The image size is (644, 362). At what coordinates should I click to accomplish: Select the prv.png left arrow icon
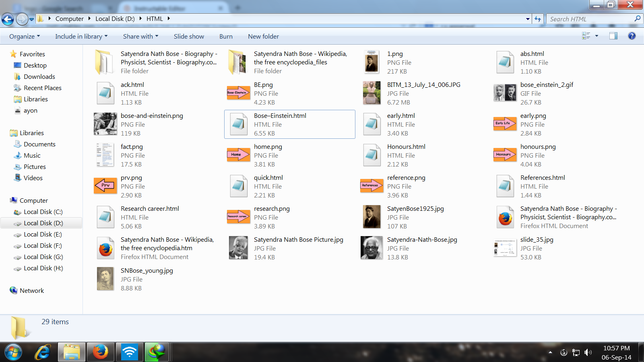105,186
